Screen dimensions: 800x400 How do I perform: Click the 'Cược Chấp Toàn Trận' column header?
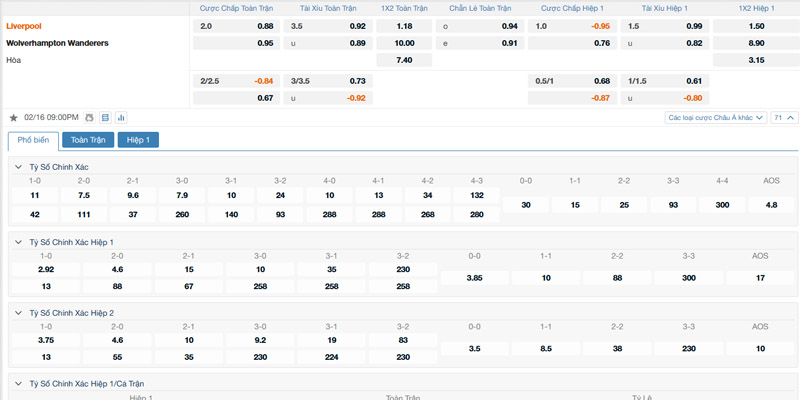tap(236, 8)
